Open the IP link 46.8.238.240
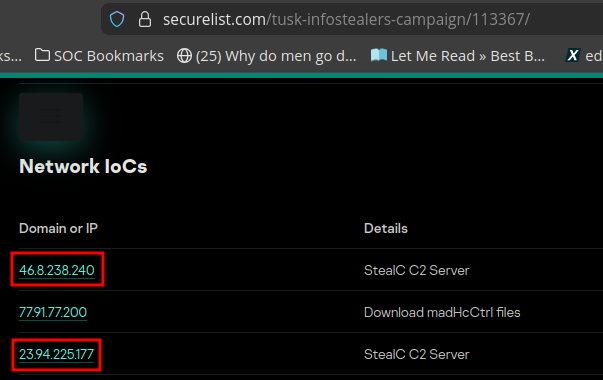Image resolution: width=603 pixels, height=380 pixels. (x=57, y=270)
